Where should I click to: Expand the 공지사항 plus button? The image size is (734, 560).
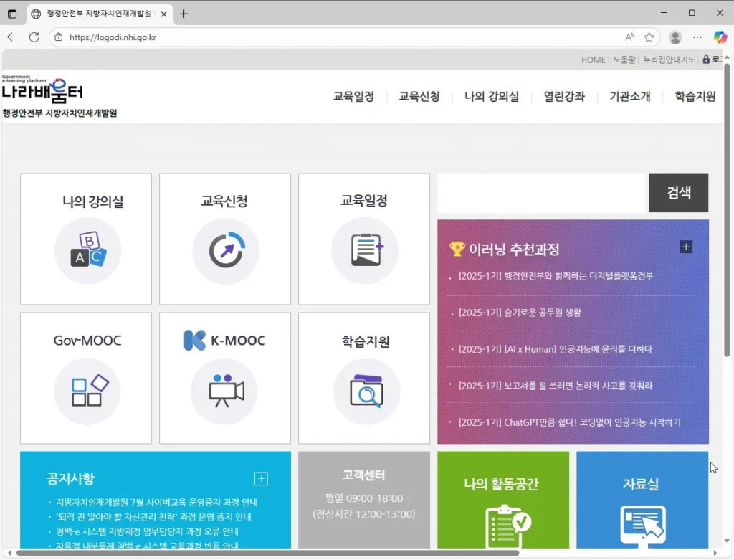pyautogui.click(x=261, y=478)
